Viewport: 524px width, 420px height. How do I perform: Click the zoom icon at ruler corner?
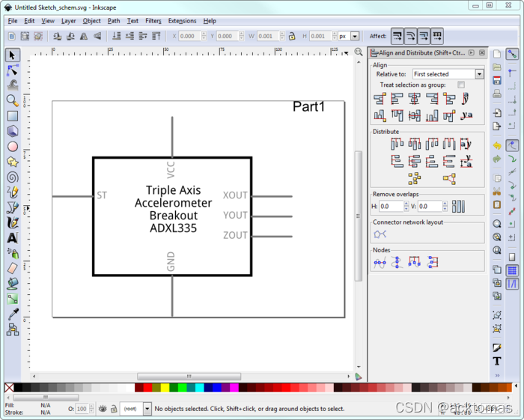359,52
